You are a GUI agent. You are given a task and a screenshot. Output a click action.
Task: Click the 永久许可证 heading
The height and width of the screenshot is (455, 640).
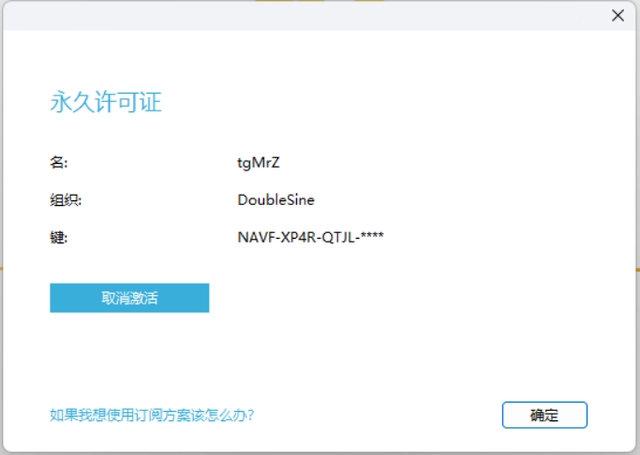click(x=106, y=102)
